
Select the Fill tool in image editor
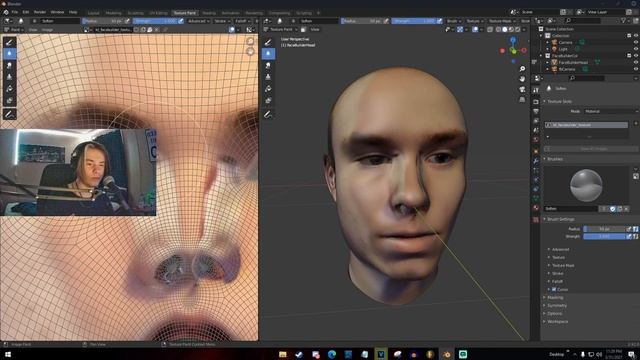click(x=9, y=89)
